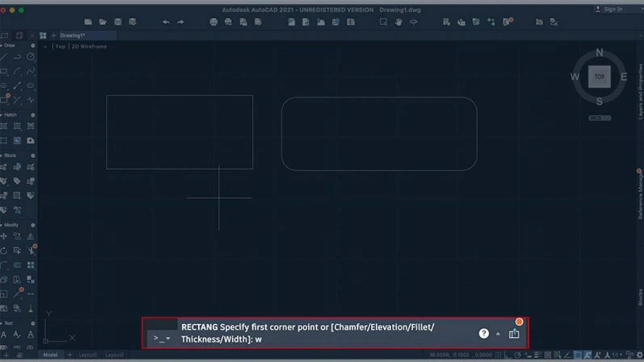Viewport: 644px width, 362px height.
Task: Select the Array tool in Modify panel
Action: coord(31,265)
